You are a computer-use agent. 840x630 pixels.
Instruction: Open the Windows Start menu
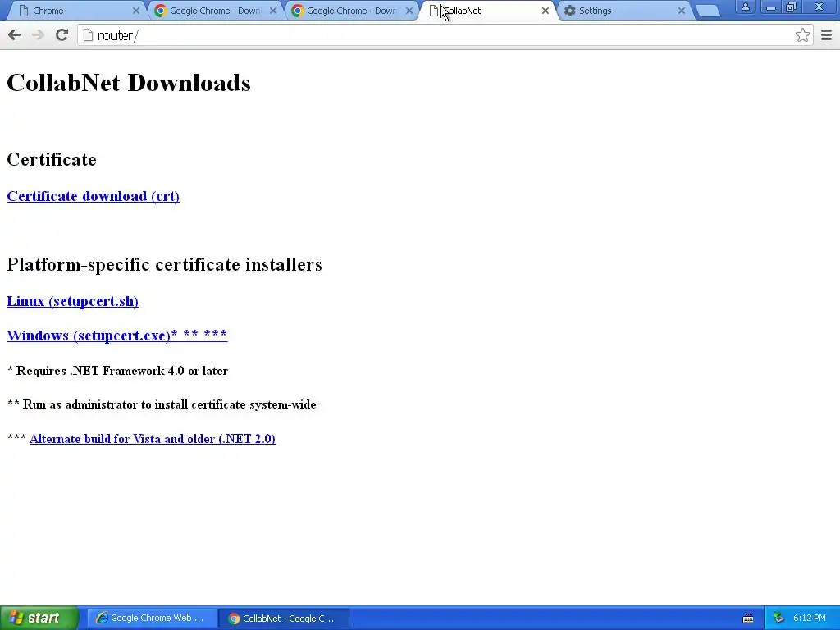(x=39, y=618)
